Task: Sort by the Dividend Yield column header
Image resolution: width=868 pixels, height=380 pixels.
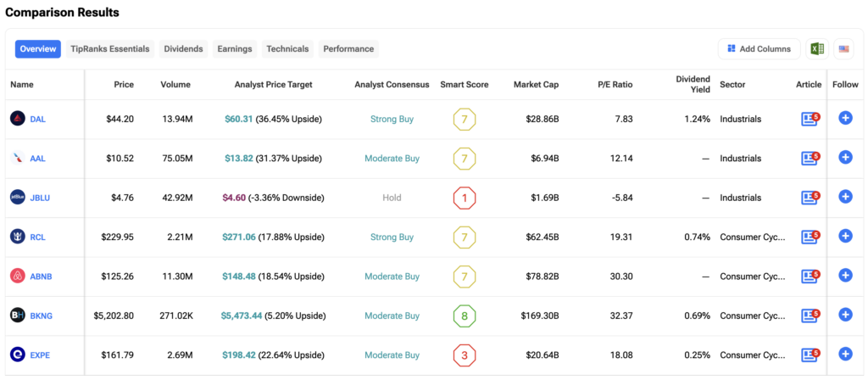Action: [x=693, y=85]
